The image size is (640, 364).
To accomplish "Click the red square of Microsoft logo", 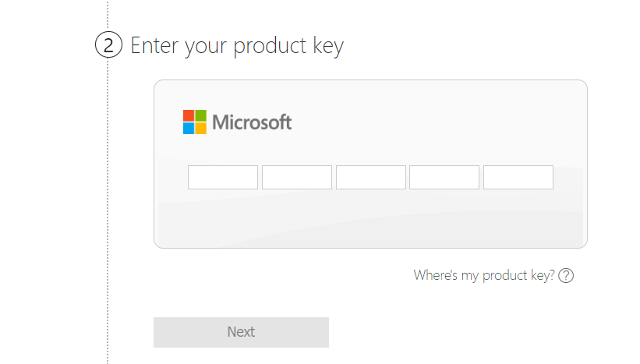I will tap(189, 115).
